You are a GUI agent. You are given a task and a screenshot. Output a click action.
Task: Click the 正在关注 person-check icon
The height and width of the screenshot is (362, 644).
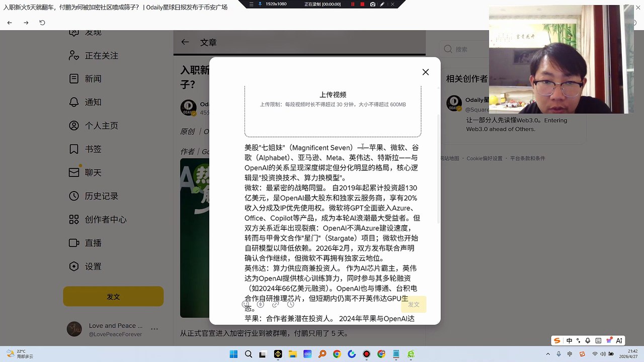(74, 55)
